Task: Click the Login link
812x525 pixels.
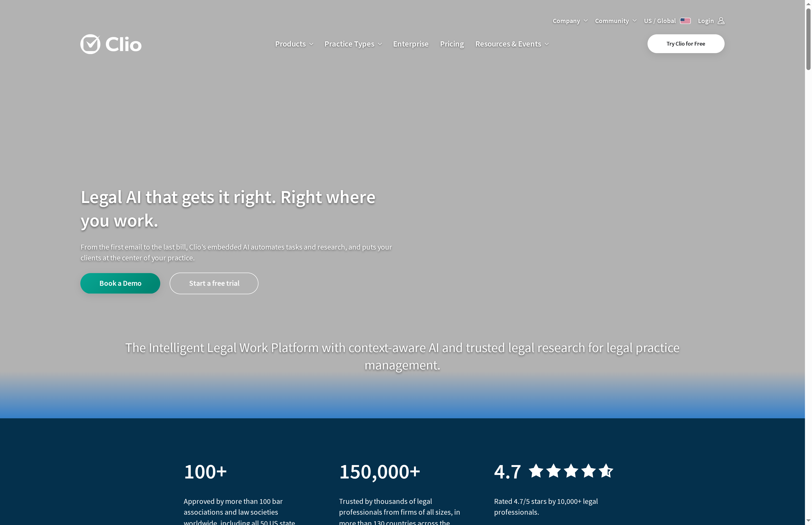Action: click(x=706, y=21)
